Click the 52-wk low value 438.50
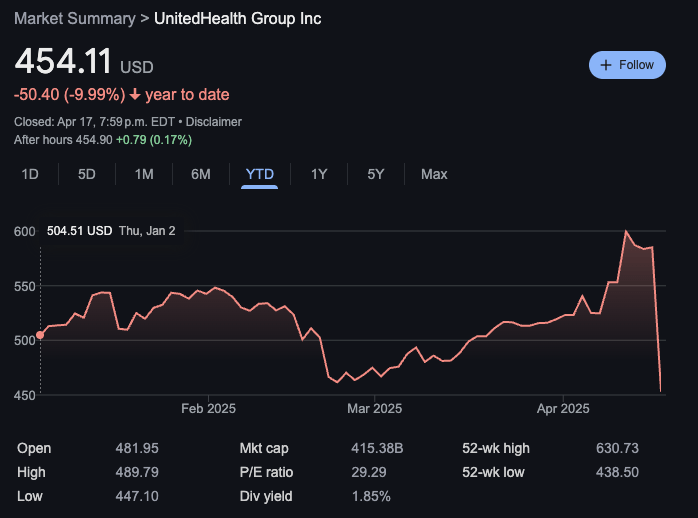This screenshot has width=698, height=518. pyautogui.click(x=617, y=472)
